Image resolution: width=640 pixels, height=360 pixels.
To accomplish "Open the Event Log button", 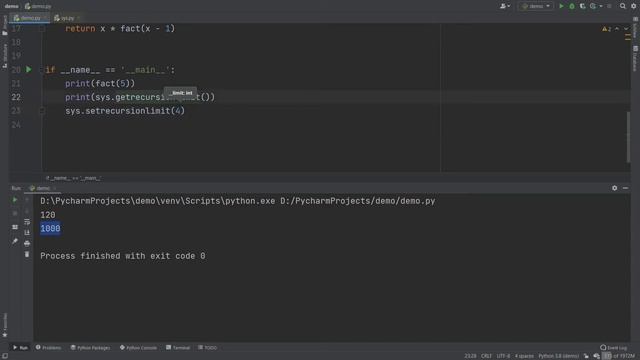I will point(613,348).
